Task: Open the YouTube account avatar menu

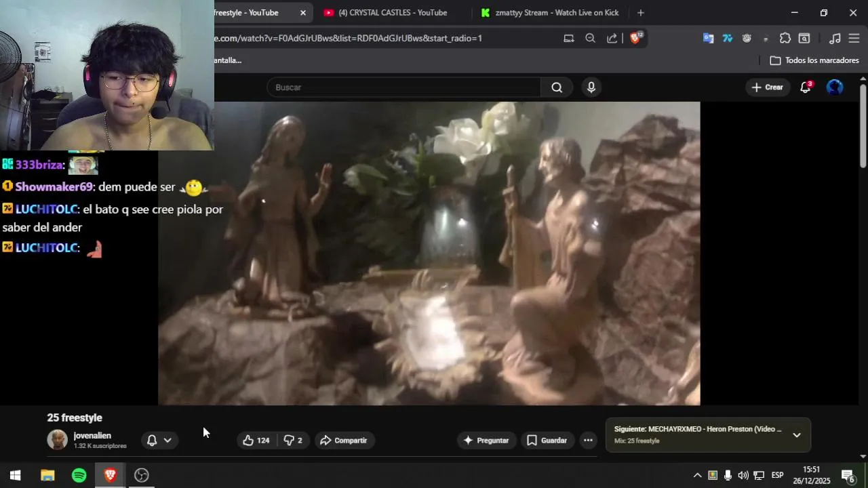Action: click(x=835, y=87)
